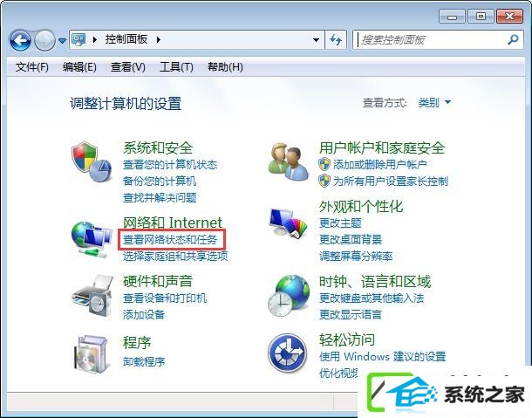
Task: Click the Hardware and Sound printer icon
Action: point(92,296)
